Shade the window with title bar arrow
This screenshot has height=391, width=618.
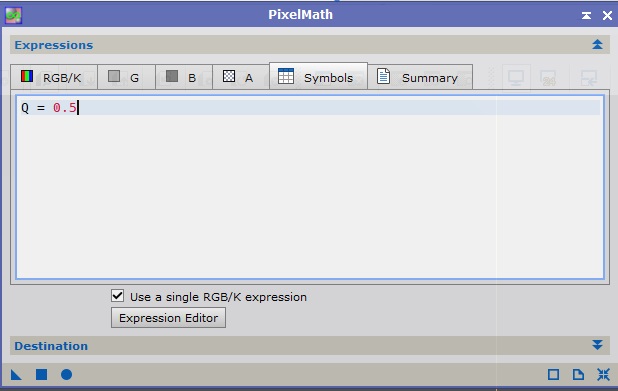pos(586,15)
